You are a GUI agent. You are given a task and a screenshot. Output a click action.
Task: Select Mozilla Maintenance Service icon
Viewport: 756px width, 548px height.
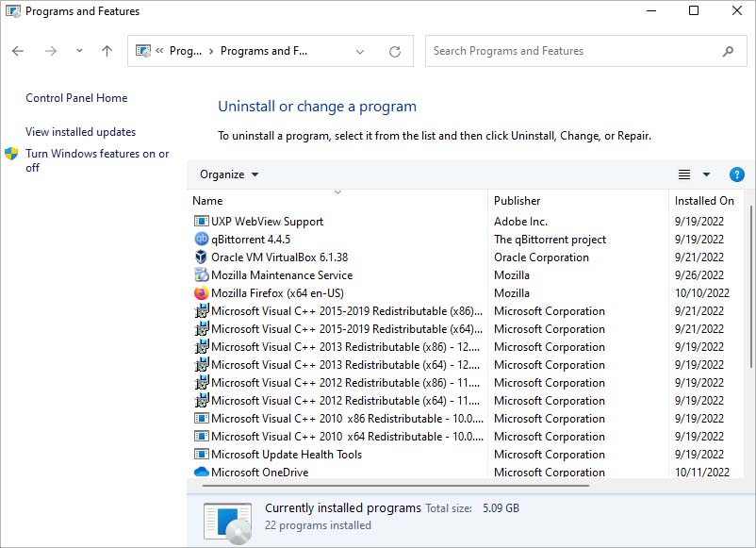pos(201,275)
